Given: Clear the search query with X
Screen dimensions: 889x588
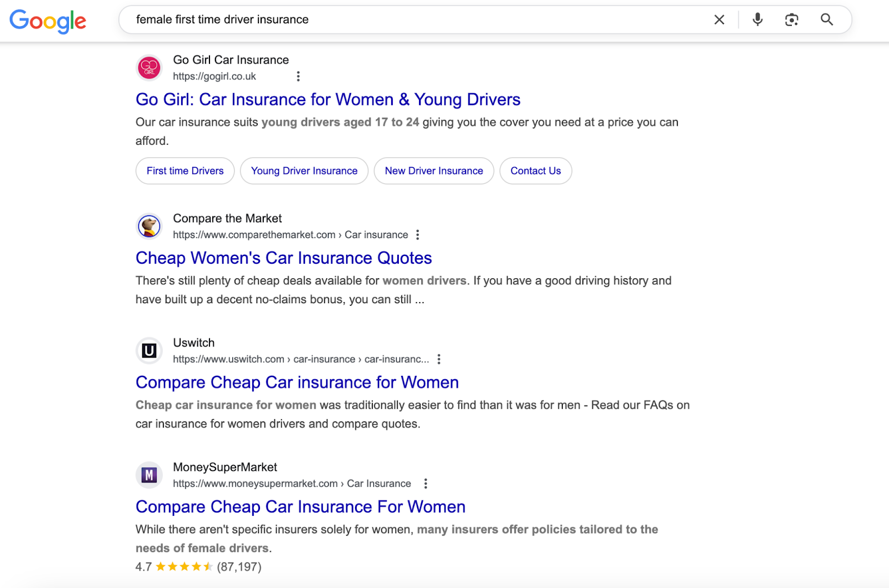Looking at the screenshot, I should point(719,20).
